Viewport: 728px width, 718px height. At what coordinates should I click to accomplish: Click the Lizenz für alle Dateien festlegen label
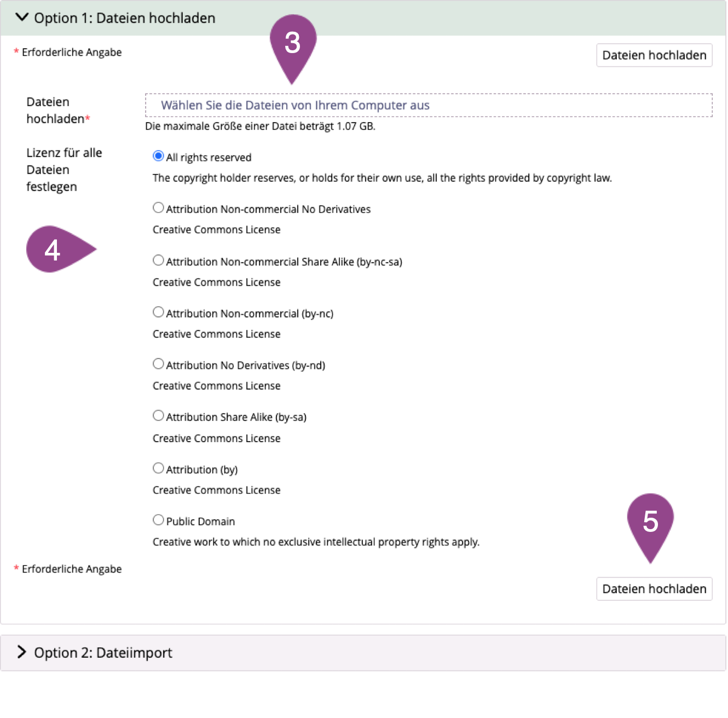(63, 170)
